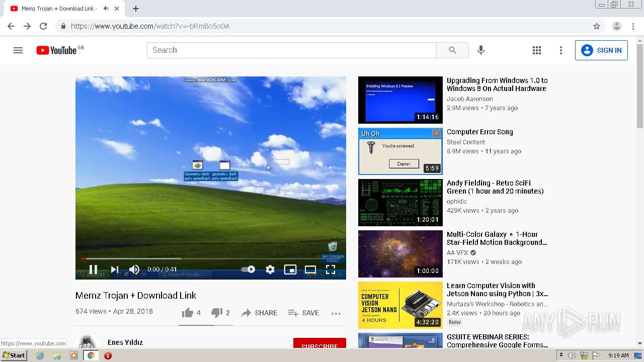Open a new browser tab
Screen dimensions: 644x362
(136, 9)
